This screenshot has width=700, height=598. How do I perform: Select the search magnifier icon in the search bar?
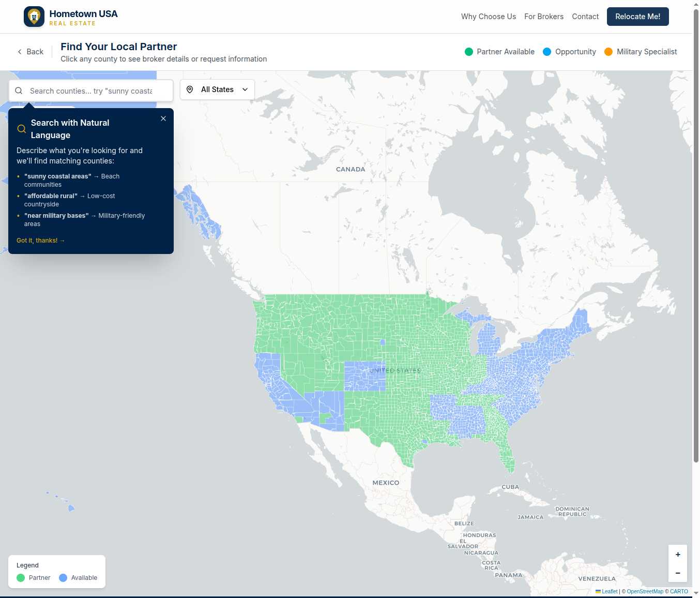19,91
